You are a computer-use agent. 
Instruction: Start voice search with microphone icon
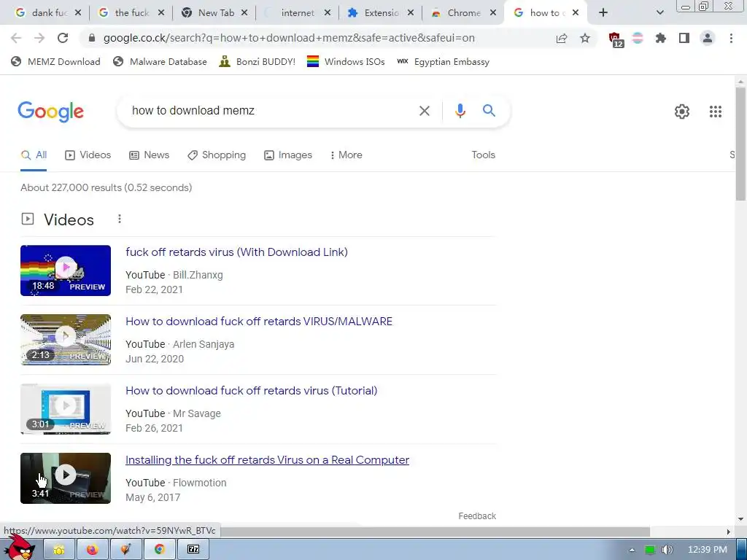point(460,111)
